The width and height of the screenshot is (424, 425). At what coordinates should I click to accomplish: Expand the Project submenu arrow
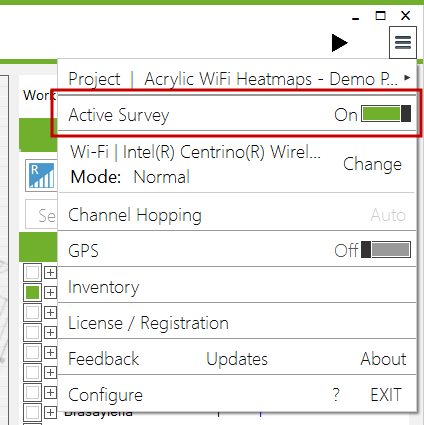407,78
